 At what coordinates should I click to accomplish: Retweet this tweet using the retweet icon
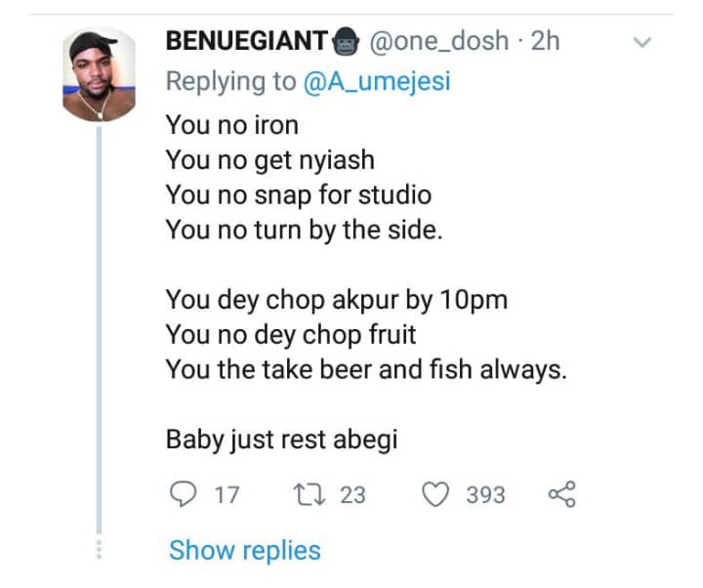310,495
